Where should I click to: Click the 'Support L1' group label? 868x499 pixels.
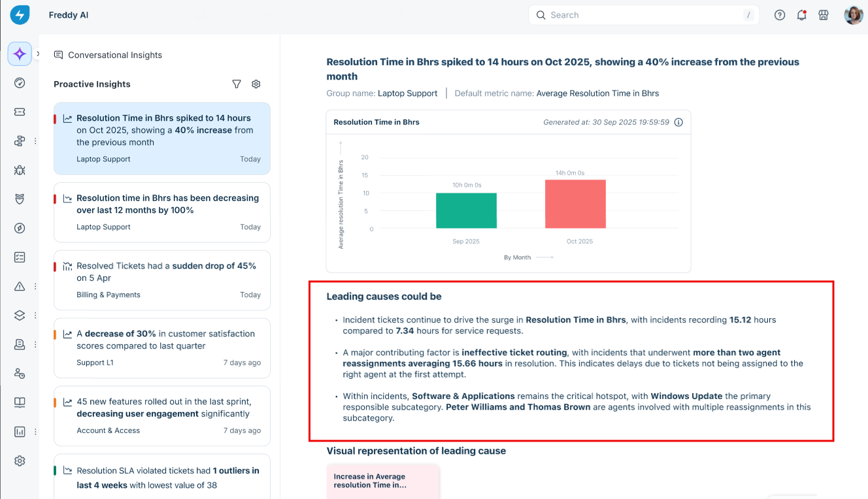pyautogui.click(x=95, y=362)
